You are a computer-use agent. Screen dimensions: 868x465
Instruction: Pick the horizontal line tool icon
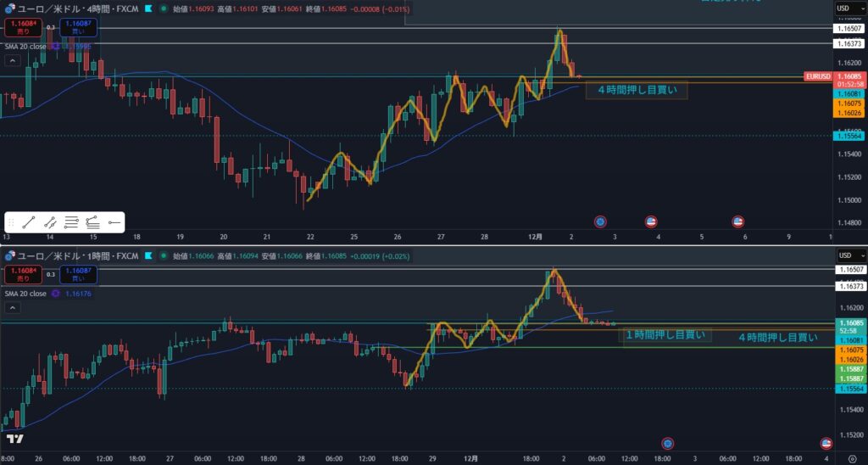pyautogui.click(x=114, y=222)
